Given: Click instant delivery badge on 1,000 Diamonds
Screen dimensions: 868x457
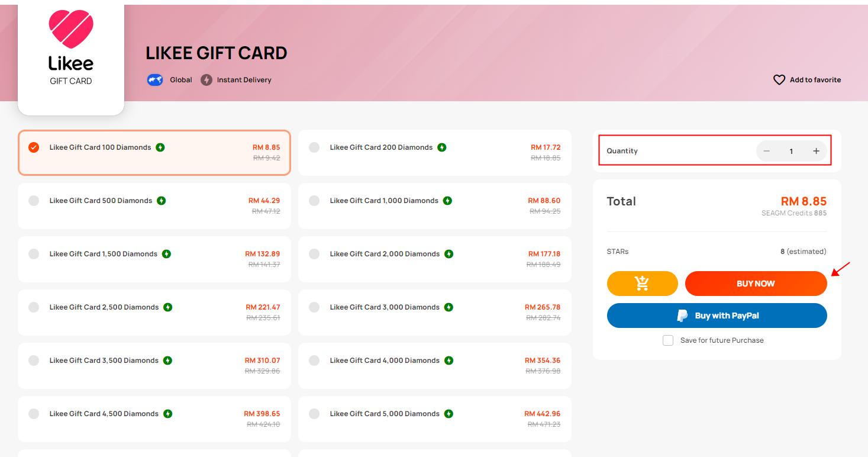Looking at the screenshot, I should pyautogui.click(x=448, y=201).
